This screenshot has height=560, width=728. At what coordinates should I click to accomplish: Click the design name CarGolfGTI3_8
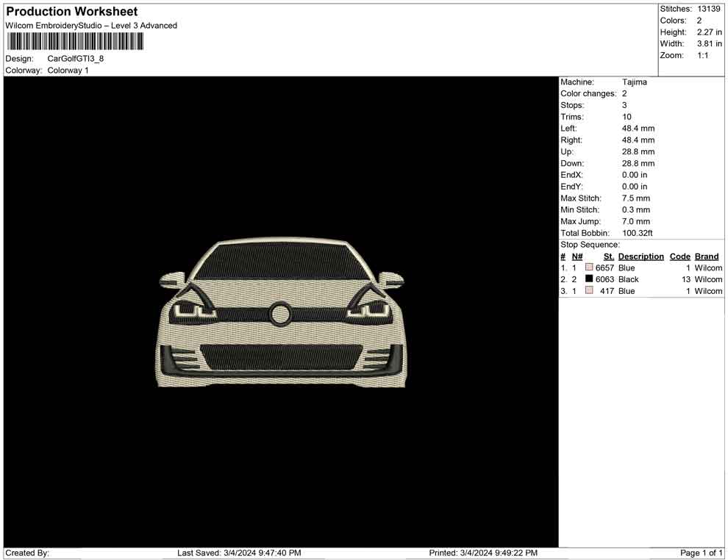point(76,58)
